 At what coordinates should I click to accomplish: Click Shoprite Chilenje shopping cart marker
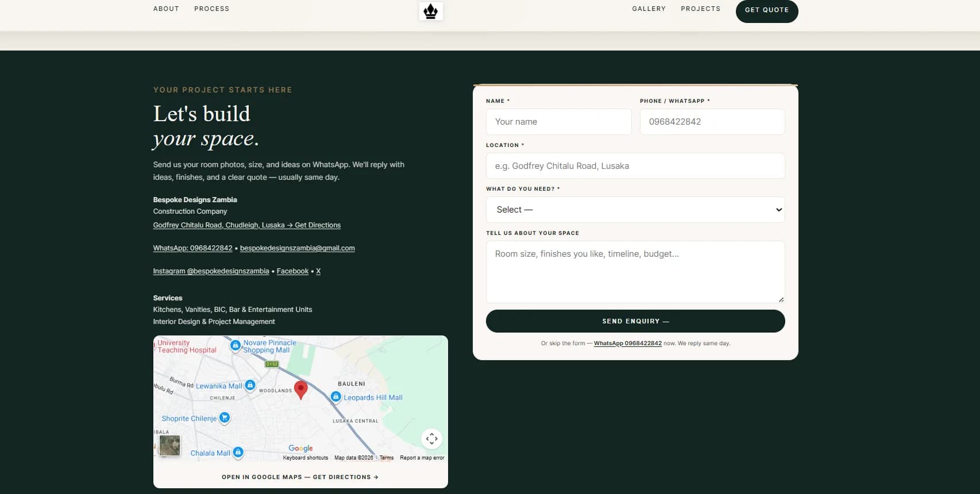[225, 418]
